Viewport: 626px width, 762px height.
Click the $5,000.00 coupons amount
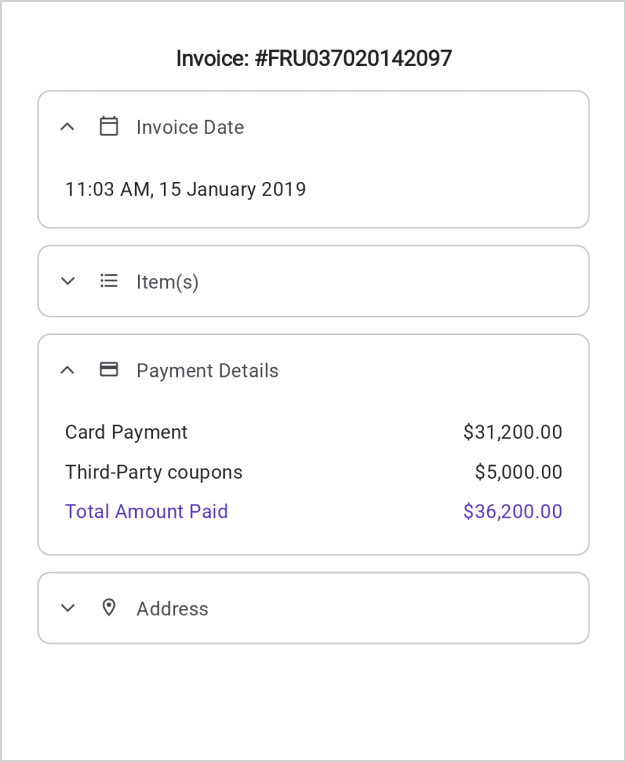coord(518,472)
